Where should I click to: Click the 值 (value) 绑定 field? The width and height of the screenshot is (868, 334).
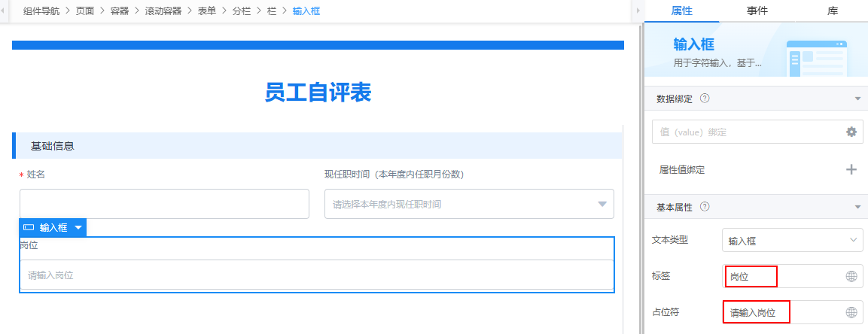coord(757,132)
